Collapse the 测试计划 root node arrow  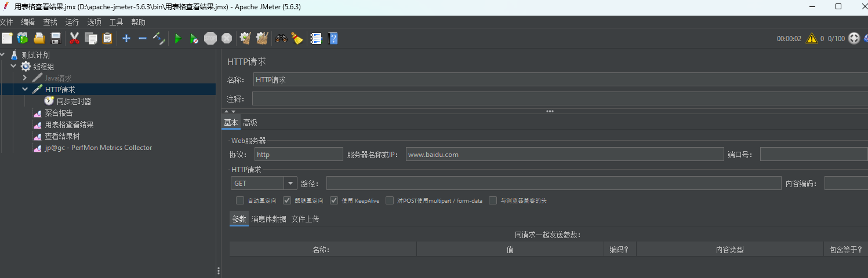click(2, 55)
